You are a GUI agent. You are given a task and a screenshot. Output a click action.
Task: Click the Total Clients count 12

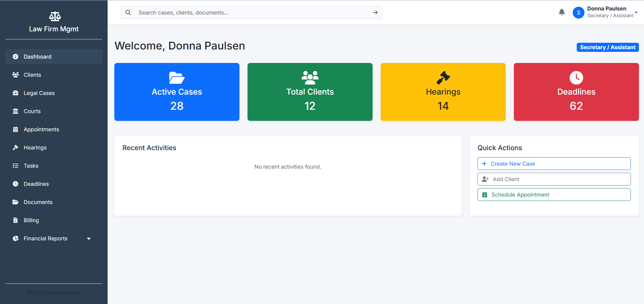coord(310,106)
